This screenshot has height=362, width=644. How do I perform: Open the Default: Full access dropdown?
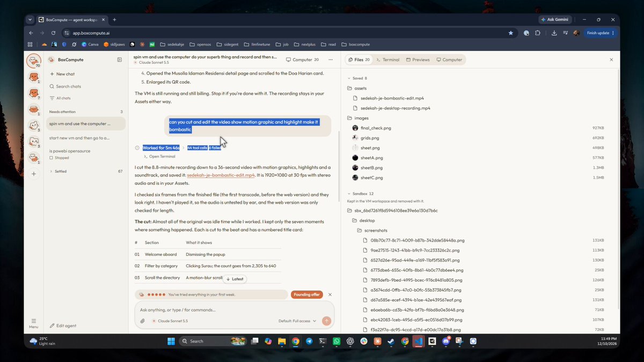[x=297, y=321]
